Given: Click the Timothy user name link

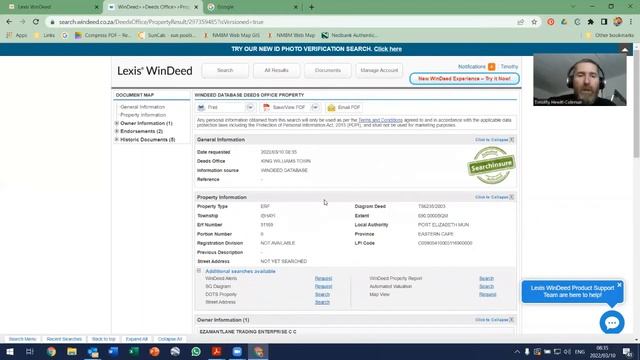Looking at the screenshot, I should 509,67.
